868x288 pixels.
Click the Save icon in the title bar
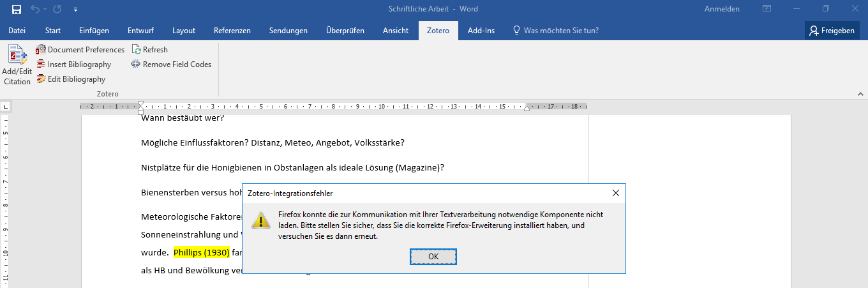click(17, 9)
